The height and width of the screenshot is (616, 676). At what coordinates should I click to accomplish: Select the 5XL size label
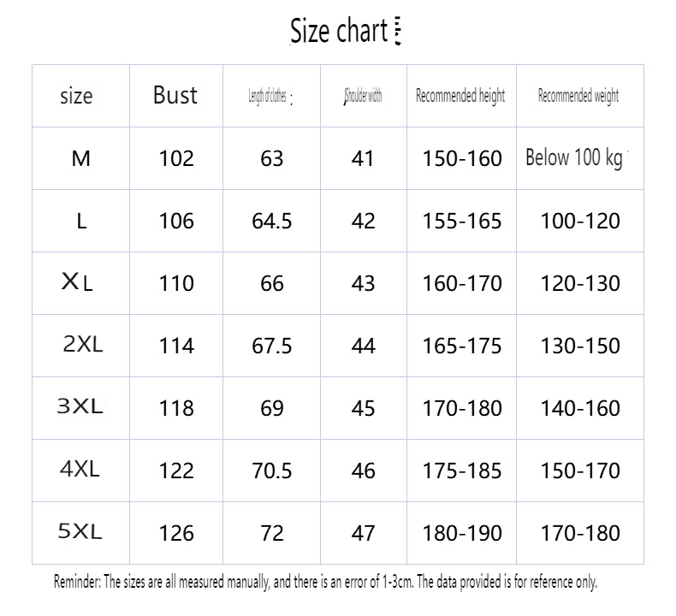pos(80,532)
